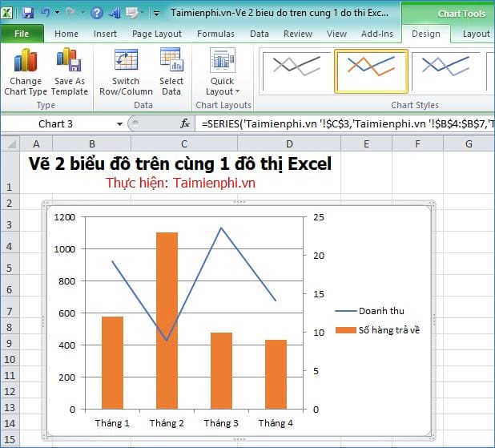
Task: Select column C header
Action: coord(184,143)
